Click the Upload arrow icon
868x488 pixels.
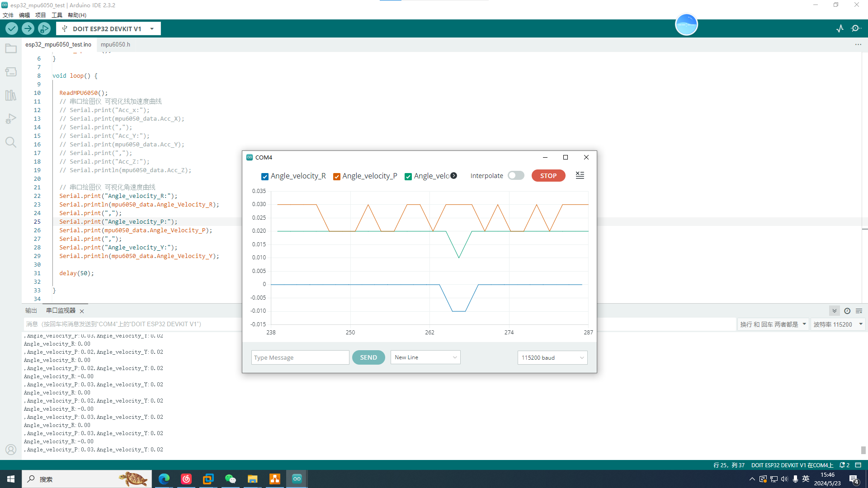point(28,28)
